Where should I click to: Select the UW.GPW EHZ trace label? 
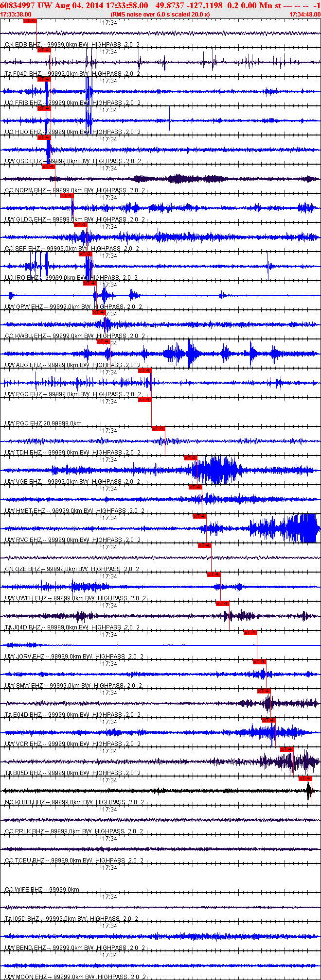(x=73, y=307)
